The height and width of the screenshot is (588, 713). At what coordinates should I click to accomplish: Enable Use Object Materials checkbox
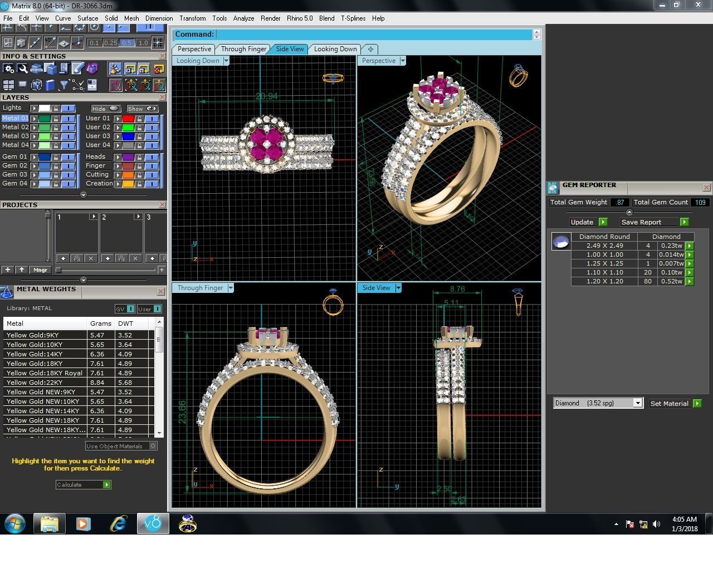click(x=153, y=446)
